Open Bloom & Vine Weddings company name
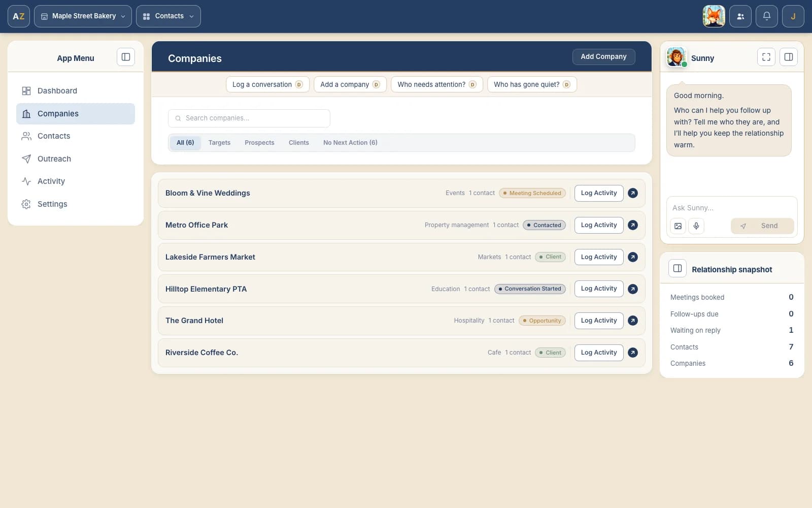The height and width of the screenshot is (508, 812). pyautogui.click(x=208, y=193)
